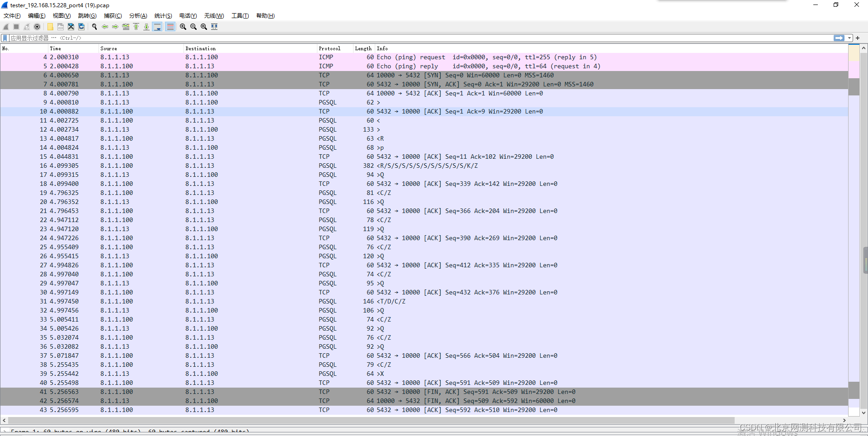Viewport: 868px width, 436px height.
Task: Click into the display filter input field
Action: click(x=420, y=38)
